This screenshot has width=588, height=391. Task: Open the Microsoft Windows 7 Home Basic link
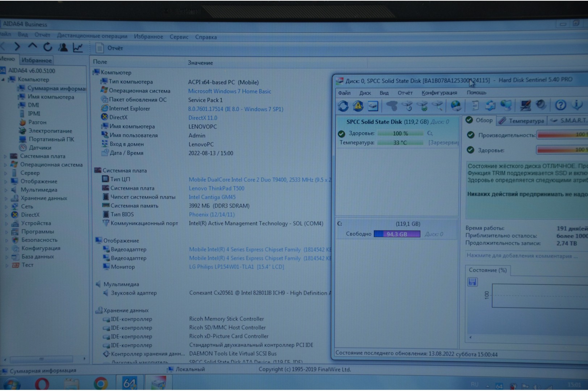[230, 92]
